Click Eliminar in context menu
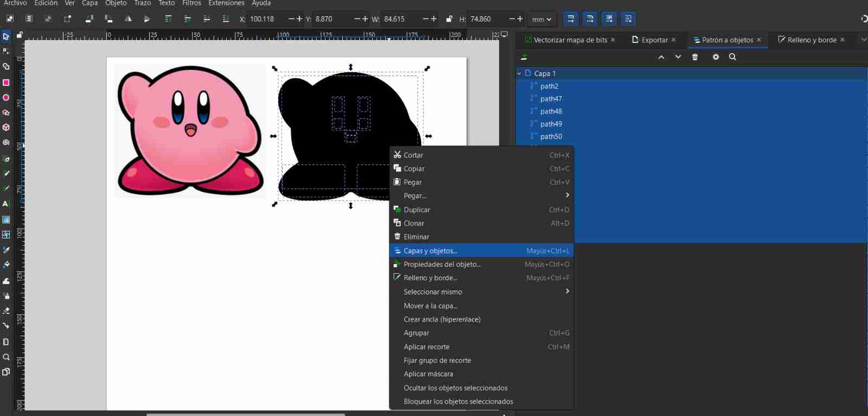 (x=481, y=237)
